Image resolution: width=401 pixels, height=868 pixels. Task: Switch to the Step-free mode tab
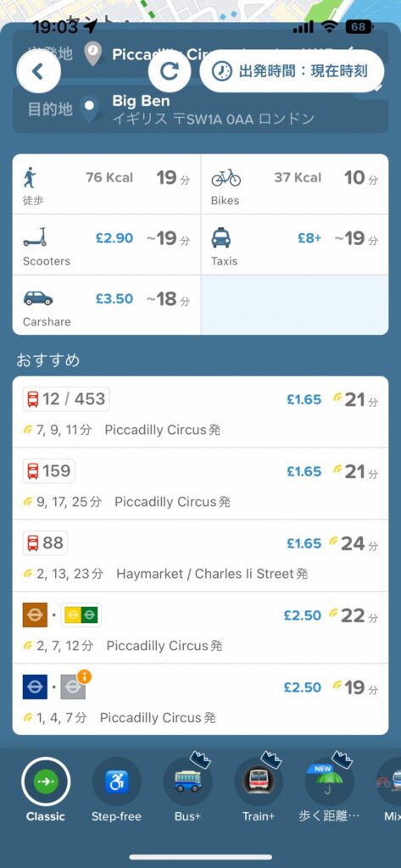[x=116, y=789]
